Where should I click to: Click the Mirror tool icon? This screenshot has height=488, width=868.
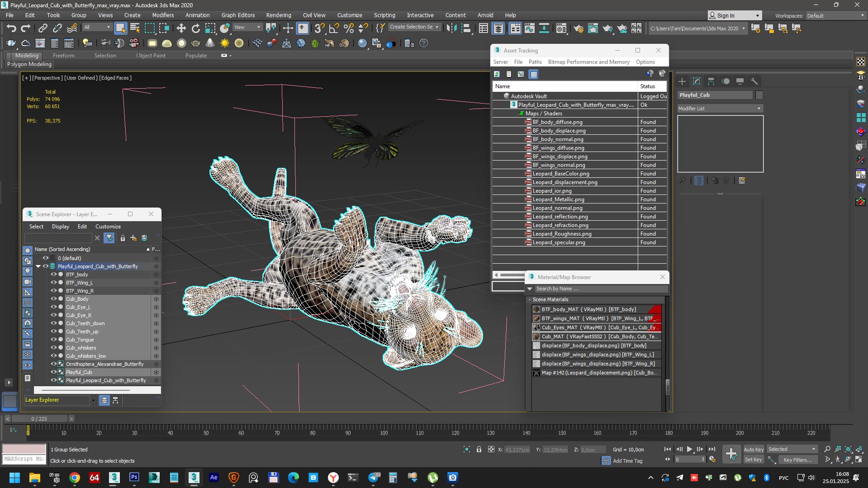click(x=451, y=28)
